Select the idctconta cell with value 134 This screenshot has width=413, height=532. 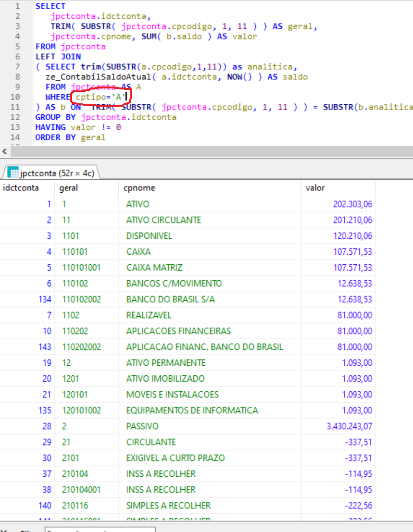[45, 299]
